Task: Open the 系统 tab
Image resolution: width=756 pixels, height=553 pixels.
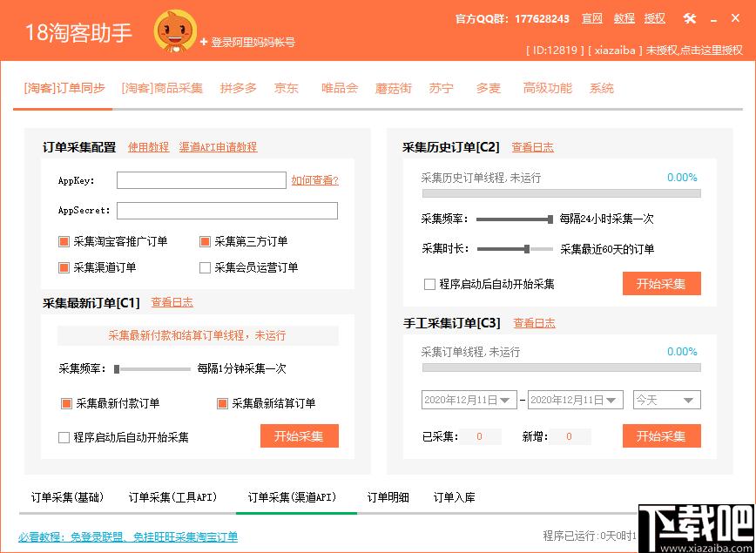Action: (x=601, y=89)
